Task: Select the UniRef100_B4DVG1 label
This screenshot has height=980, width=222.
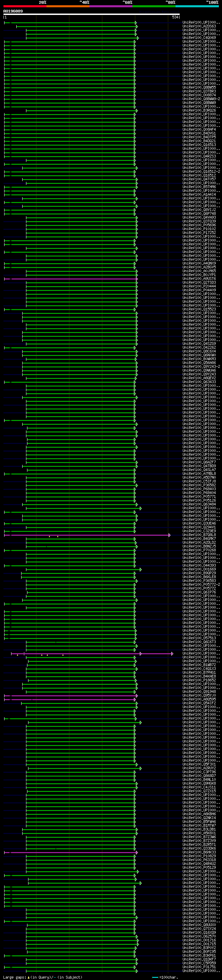Action: point(199,133)
